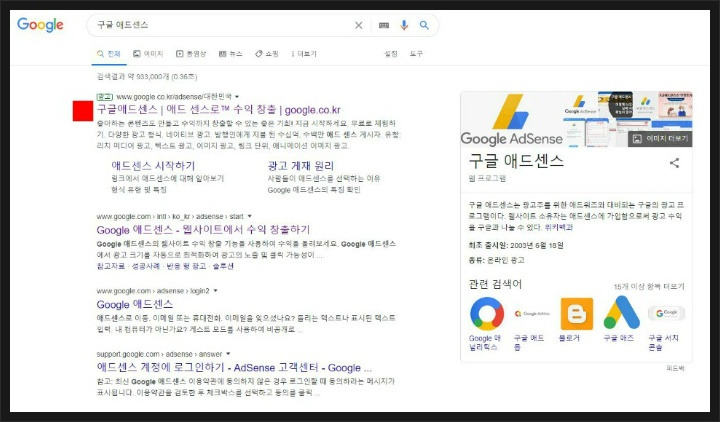Click 15개 이상 항목 더보기 link

point(649,287)
